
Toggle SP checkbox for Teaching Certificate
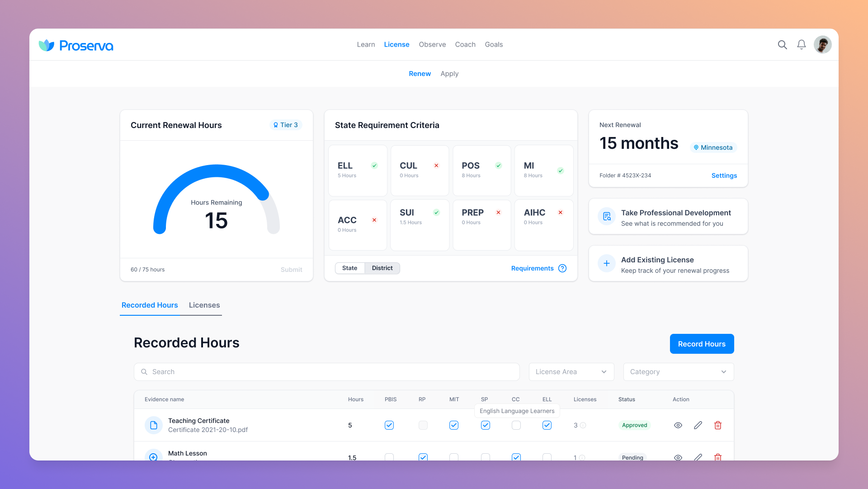pyautogui.click(x=486, y=425)
